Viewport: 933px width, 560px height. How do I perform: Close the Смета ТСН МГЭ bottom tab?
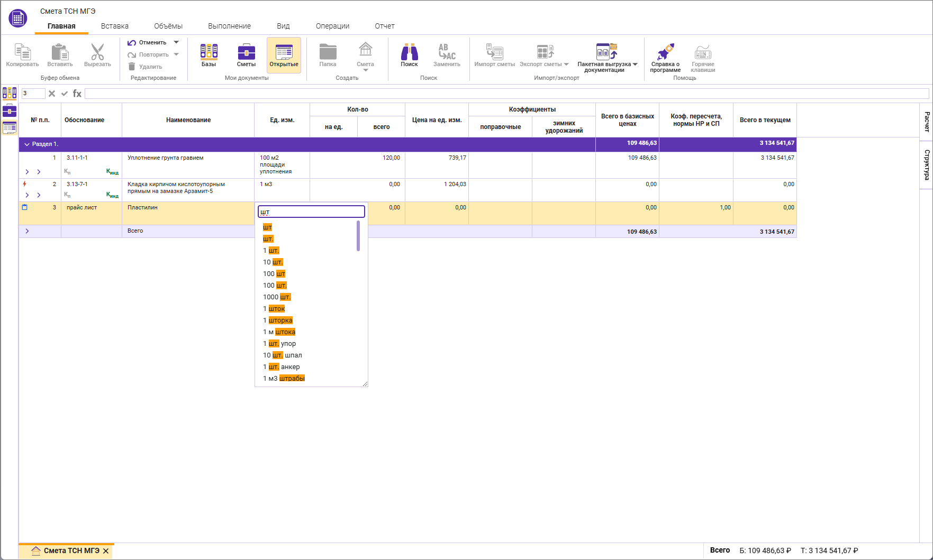click(x=106, y=551)
